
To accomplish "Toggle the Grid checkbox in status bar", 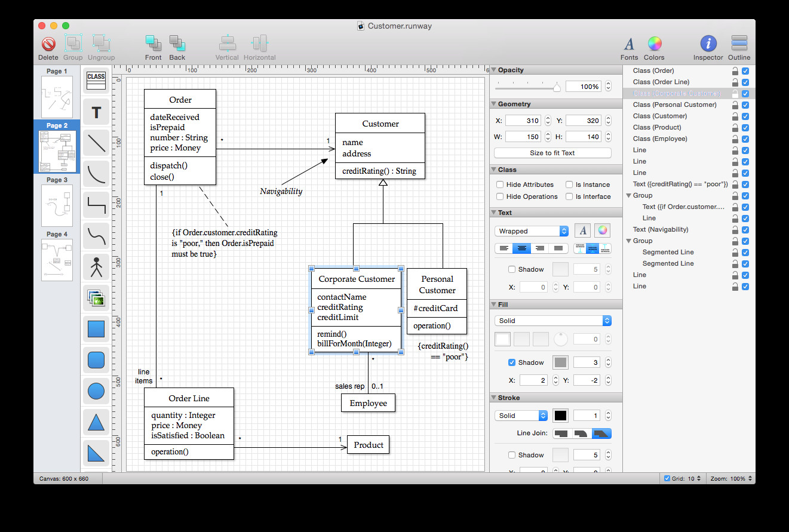I will point(667,478).
